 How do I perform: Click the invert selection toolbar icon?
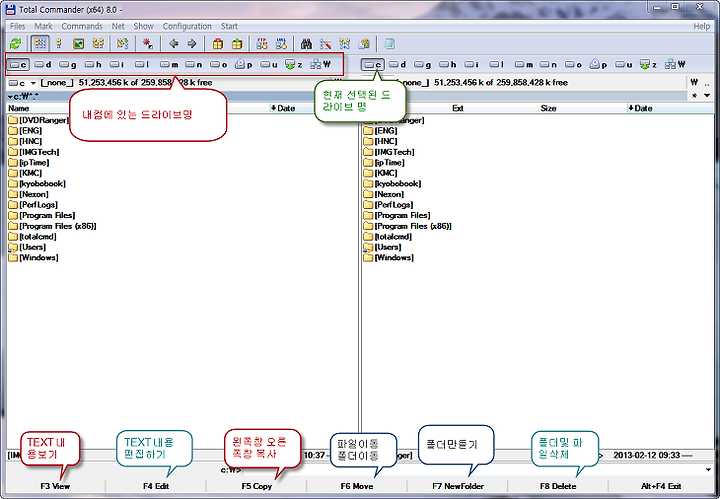click(122, 44)
